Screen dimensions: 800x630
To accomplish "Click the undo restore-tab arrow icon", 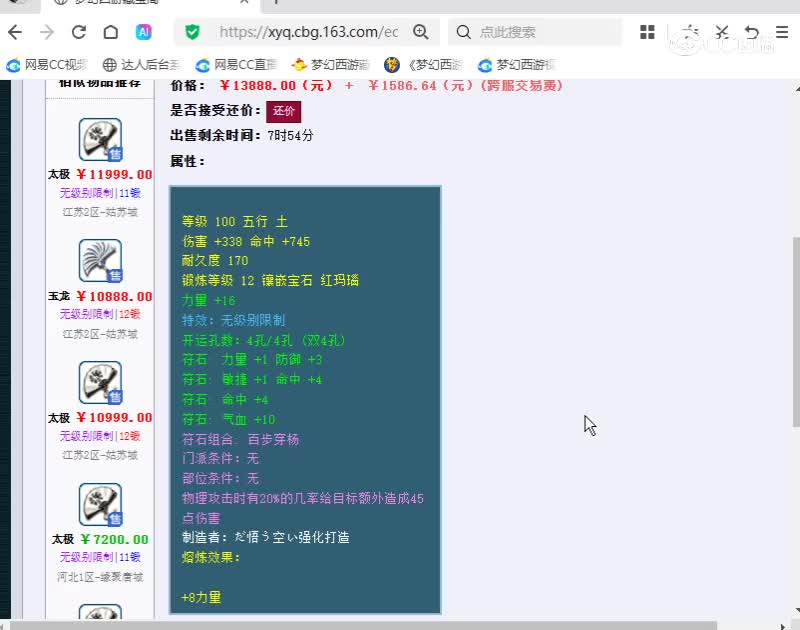I will coord(752,32).
